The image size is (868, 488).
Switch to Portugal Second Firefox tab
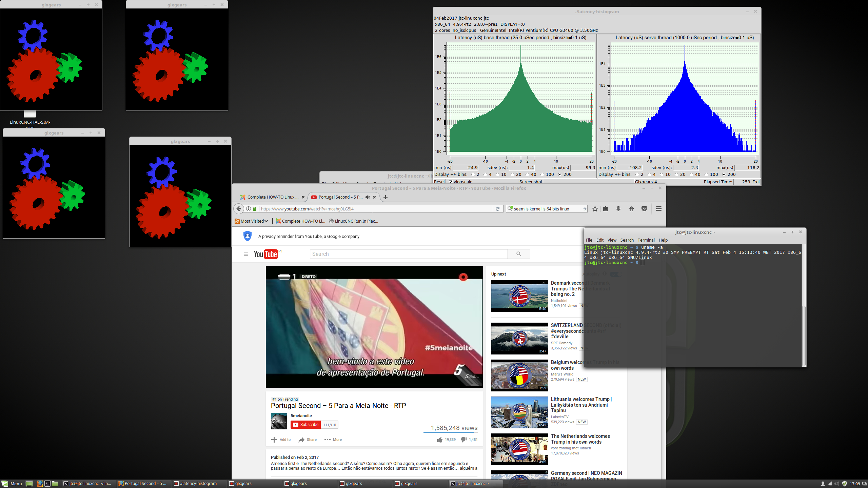point(341,197)
